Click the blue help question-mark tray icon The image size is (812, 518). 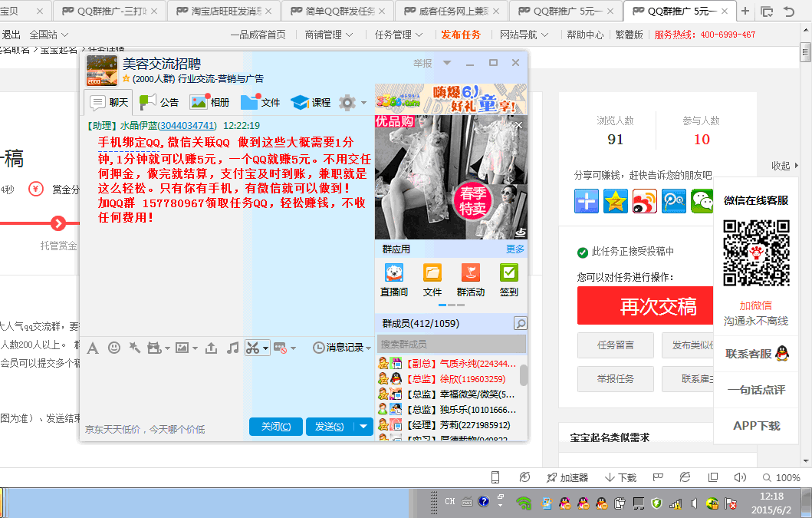pos(484,501)
